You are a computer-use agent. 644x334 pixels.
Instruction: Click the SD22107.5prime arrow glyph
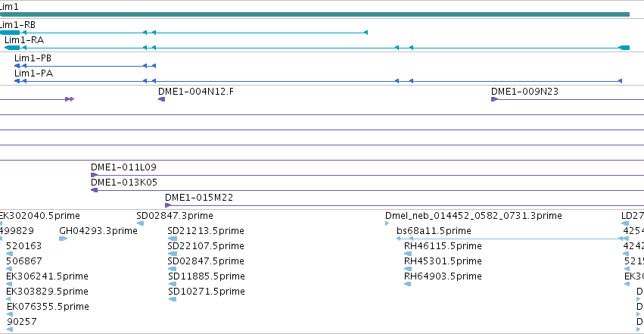pyautogui.click(x=173, y=254)
